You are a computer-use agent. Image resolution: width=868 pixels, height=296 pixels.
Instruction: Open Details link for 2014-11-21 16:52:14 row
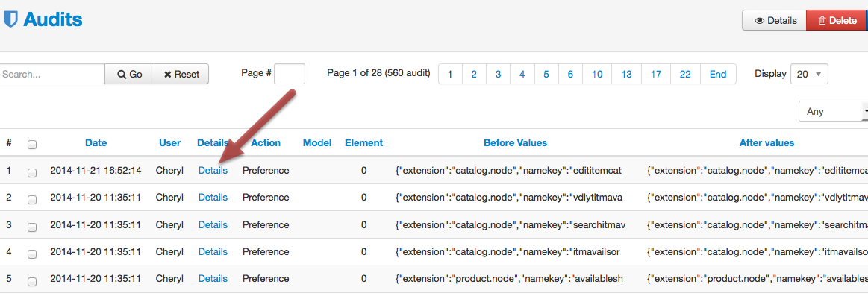[213, 171]
